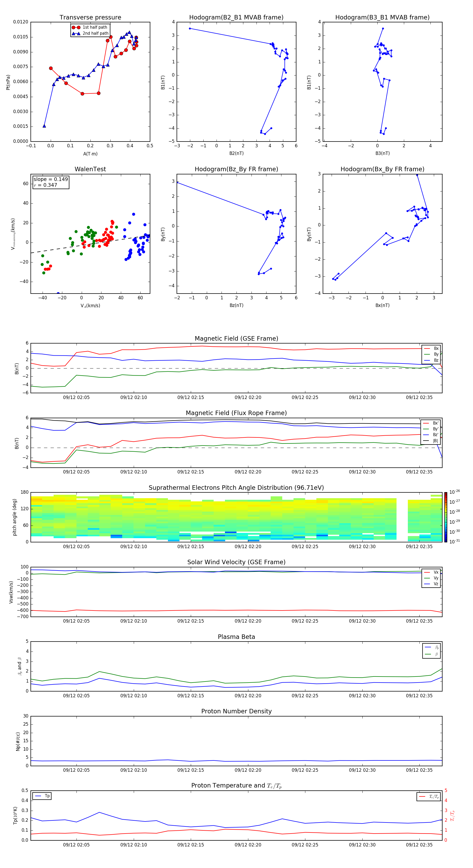Click the 'Hodogram(B3_B1 MVAB frame)' title
The image size is (473, 868).
click(382, 18)
